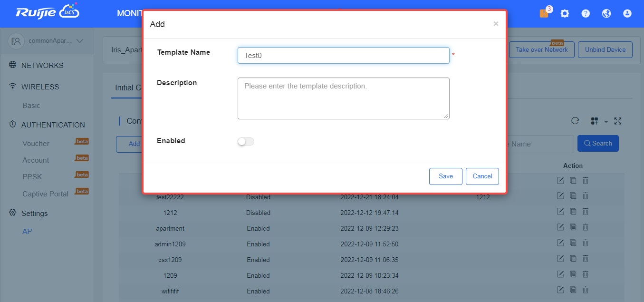
Task: Expand the table to fullscreen
Action: coord(617,121)
